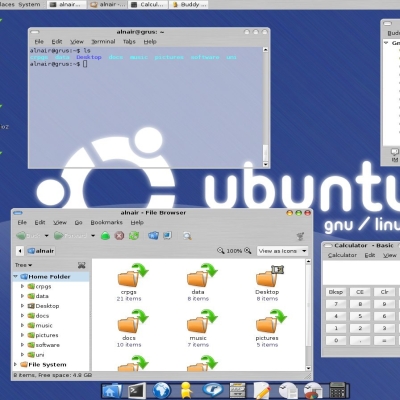Launch the home folder icon in the dock

coord(112,391)
